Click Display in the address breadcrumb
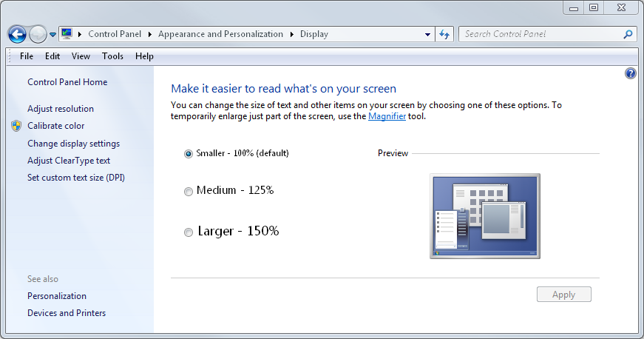 coord(313,34)
